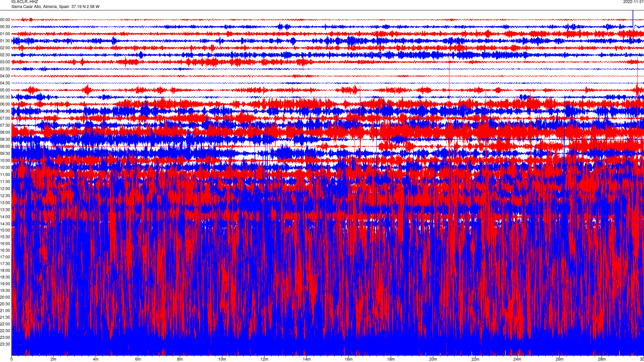Select the 19:00 time row label

5,284
